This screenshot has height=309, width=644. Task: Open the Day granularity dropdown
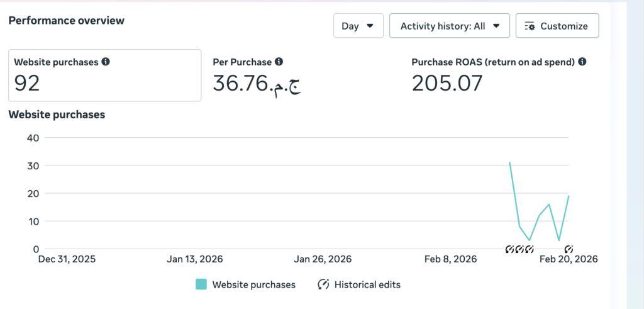(x=358, y=26)
